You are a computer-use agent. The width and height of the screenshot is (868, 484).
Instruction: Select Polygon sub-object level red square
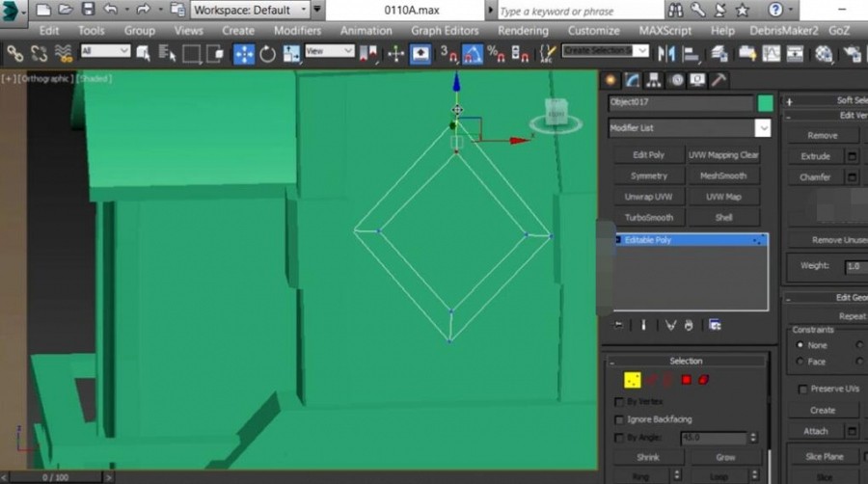pos(687,380)
